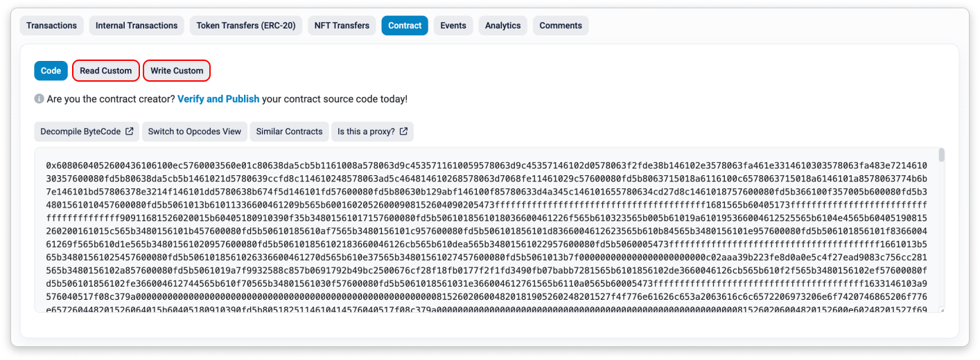Click external link icon on Decompile ByteCode
Viewport: 980px width, 360px height.
click(129, 132)
